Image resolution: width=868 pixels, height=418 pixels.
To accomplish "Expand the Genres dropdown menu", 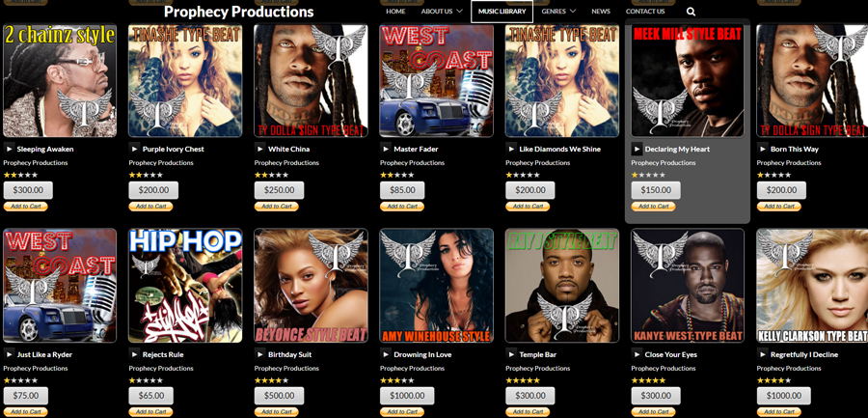I will pyautogui.click(x=558, y=11).
